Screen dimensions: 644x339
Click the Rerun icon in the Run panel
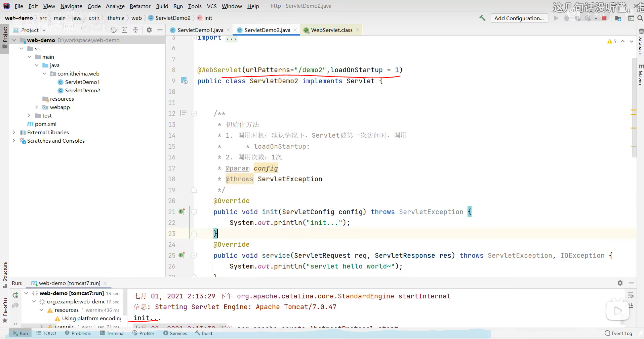click(x=15, y=295)
